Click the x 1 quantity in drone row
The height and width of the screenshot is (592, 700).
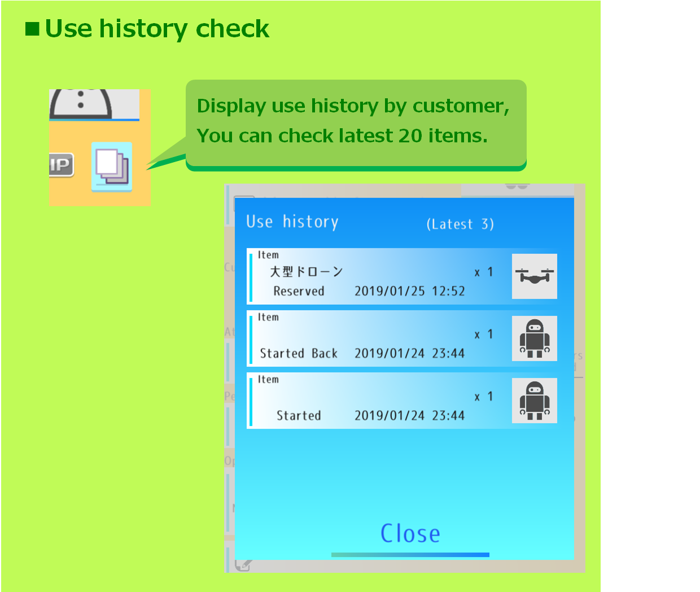(484, 272)
